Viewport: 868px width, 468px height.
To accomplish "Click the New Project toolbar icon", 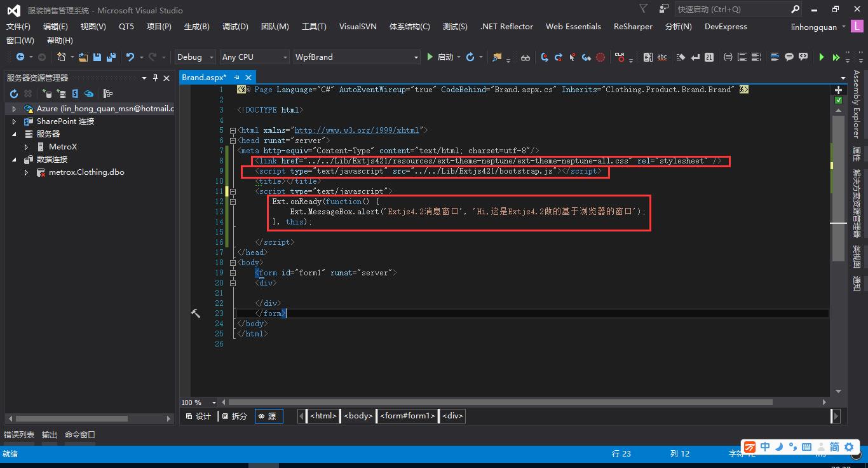I will (62, 57).
